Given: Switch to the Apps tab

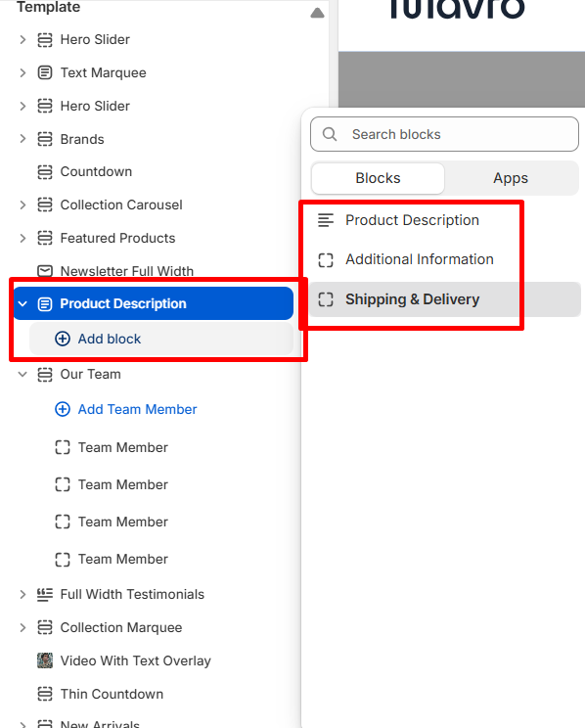Looking at the screenshot, I should click(511, 178).
